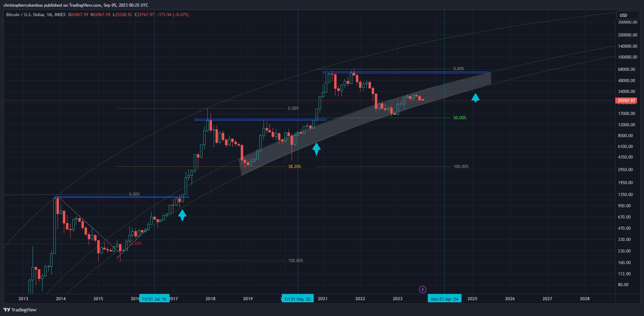The width and height of the screenshot is (644, 316).
Task: Select the blue resistance line at the 2021 highs
Action: pyautogui.click(x=405, y=73)
